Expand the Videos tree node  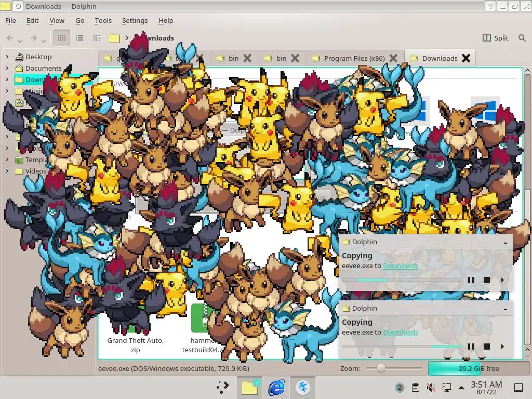tap(7, 171)
